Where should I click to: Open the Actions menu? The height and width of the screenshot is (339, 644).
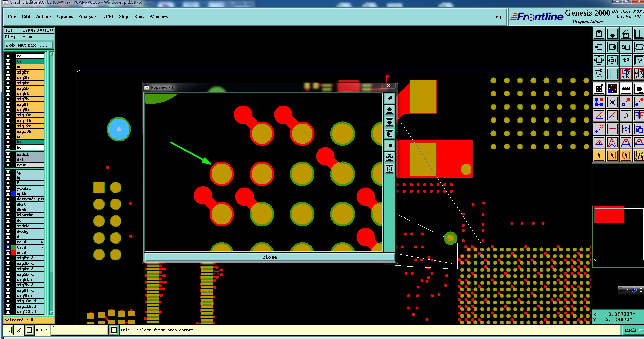click(44, 16)
